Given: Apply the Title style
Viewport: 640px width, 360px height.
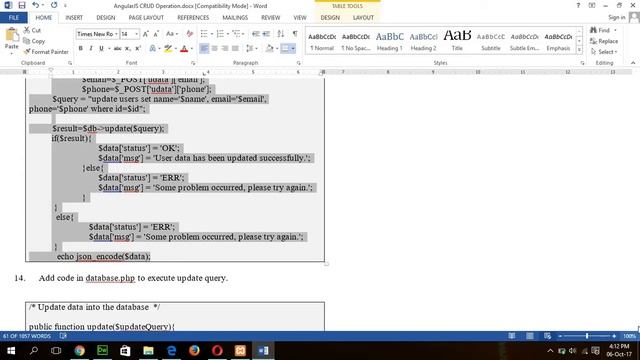Looking at the screenshot, I should [x=457, y=41].
